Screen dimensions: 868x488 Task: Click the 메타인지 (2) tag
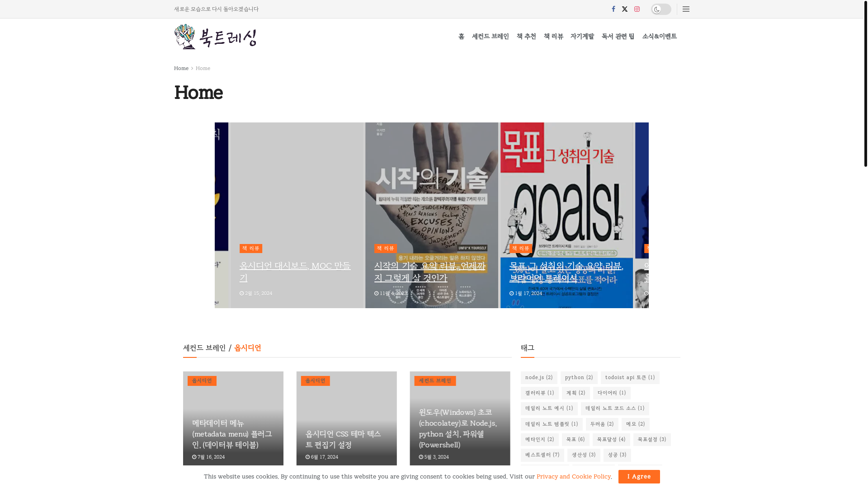pos(540,440)
